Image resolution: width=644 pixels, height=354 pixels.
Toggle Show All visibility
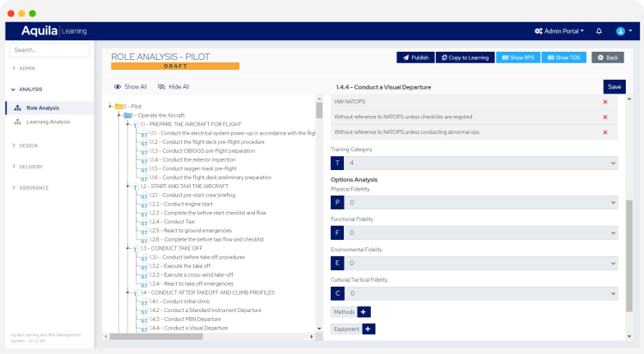[x=130, y=86]
